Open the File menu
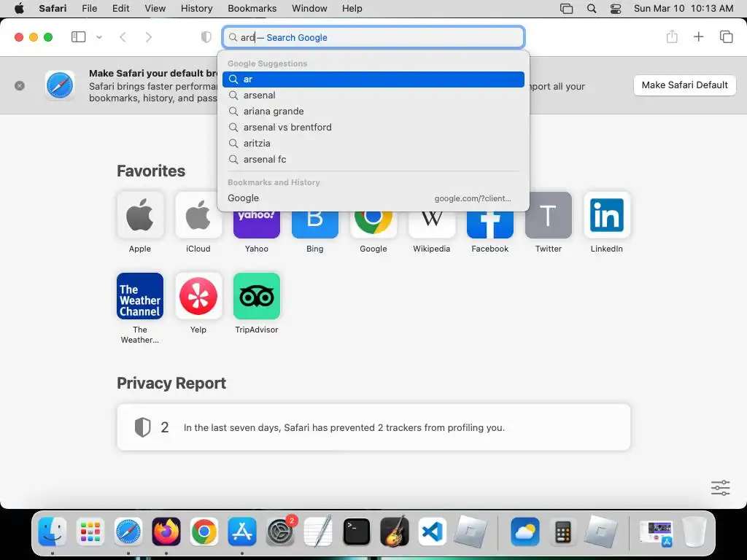Screen dimensions: 747x560 [x=90, y=9]
